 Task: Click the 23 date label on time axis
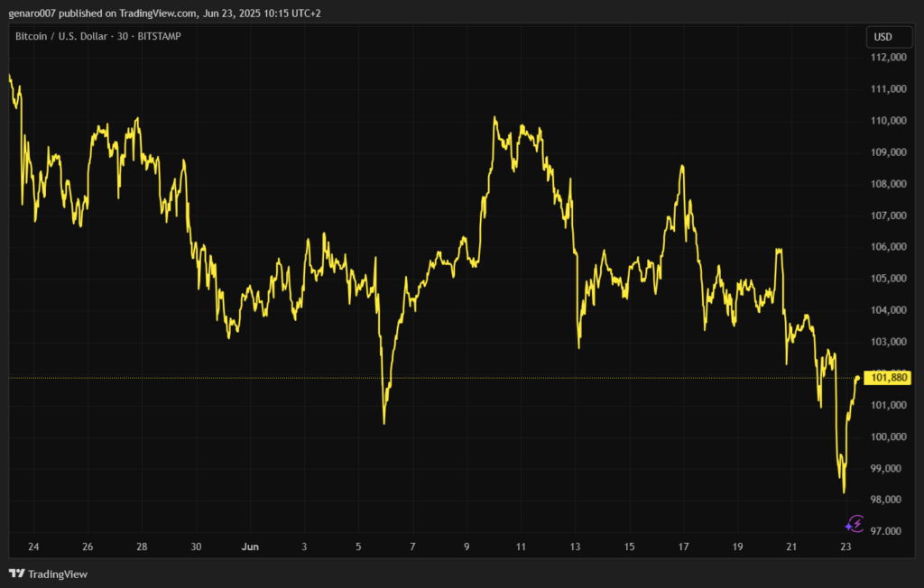(x=845, y=547)
